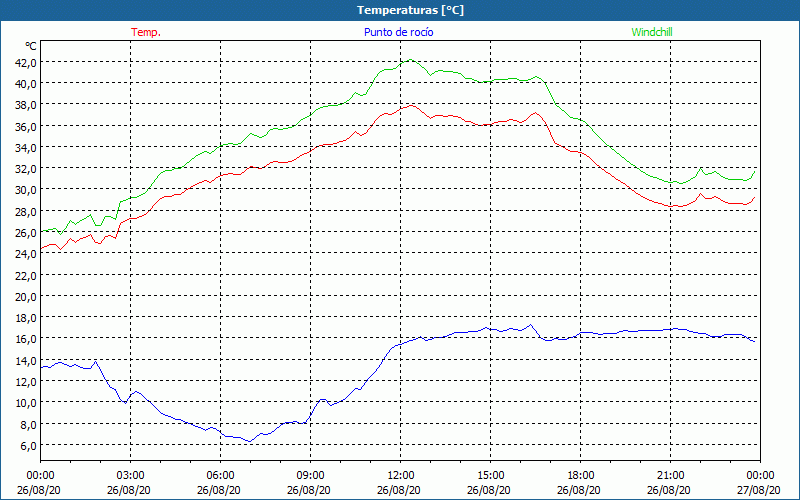The height and width of the screenshot is (500, 800).
Task: Click the '21:00' time axis label
Action: 670,476
